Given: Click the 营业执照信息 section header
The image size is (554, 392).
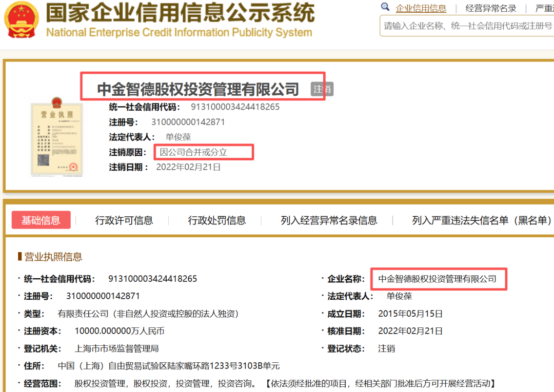Looking at the screenshot, I should (x=53, y=257).
